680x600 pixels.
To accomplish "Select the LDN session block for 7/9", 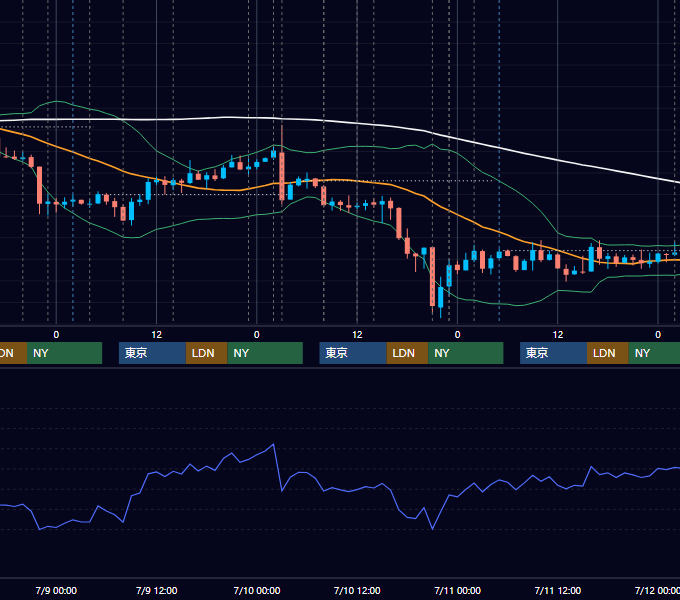I will coord(206,353).
